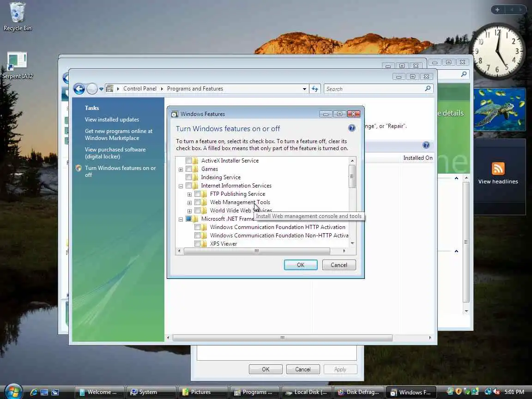Switch to the Local Disk taskbar button
This screenshot has width=532, height=399.
pyautogui.click(x=307, y=392)
